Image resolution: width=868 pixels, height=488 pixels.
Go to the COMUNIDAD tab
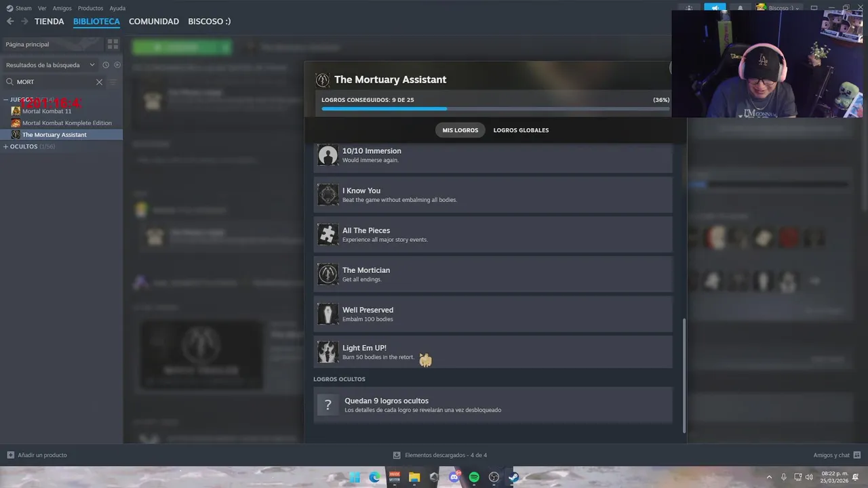(x=154, y=22)
